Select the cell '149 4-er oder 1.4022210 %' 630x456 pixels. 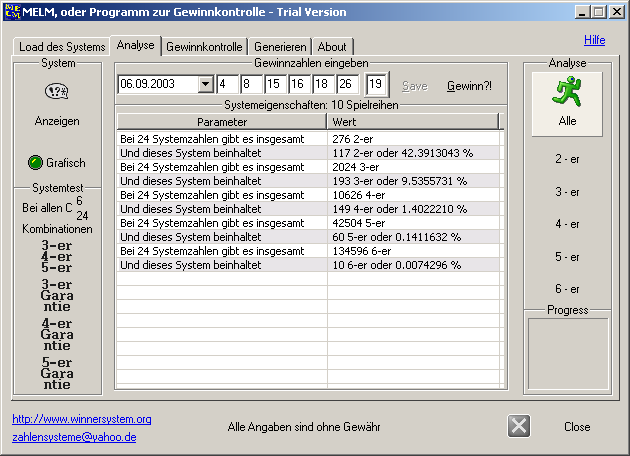coord(413,209)
